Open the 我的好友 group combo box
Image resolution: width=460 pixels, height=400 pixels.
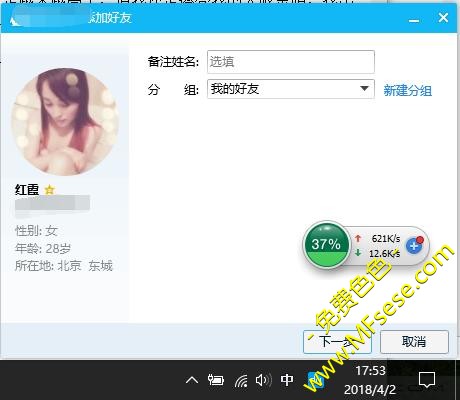pos(291,89)
